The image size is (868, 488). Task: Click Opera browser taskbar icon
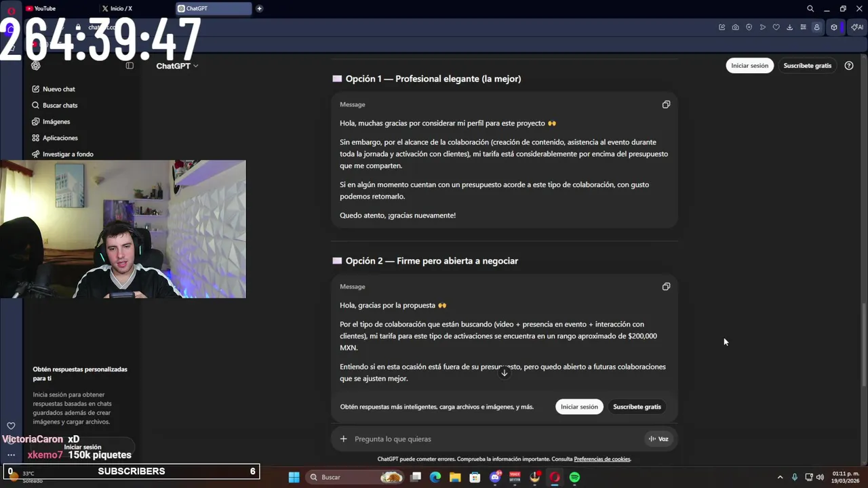point(555,477)
